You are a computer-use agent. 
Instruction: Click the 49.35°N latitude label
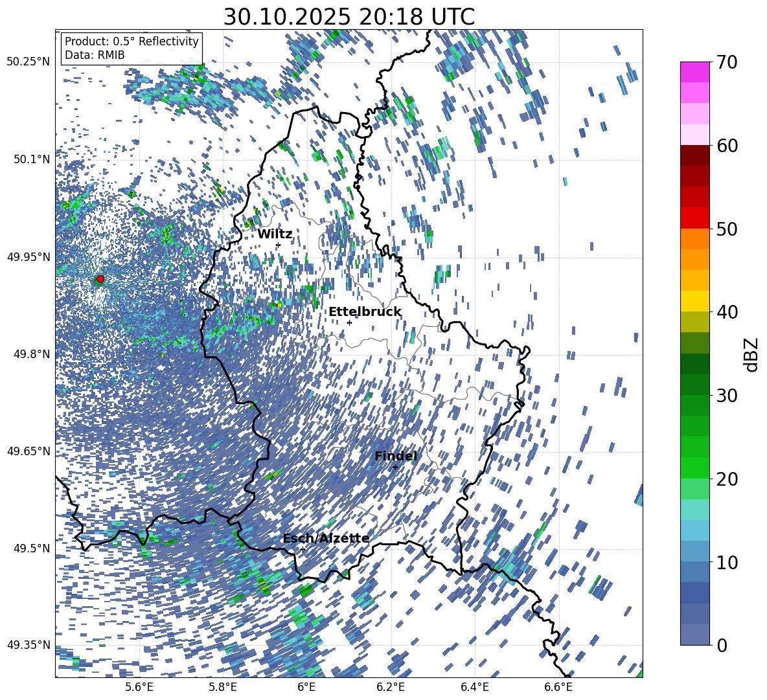point(29,645)
